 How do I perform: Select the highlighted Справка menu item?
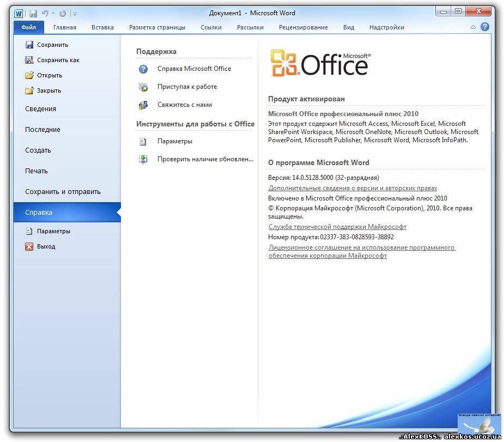pyautogui.click(x=67, y=213)
